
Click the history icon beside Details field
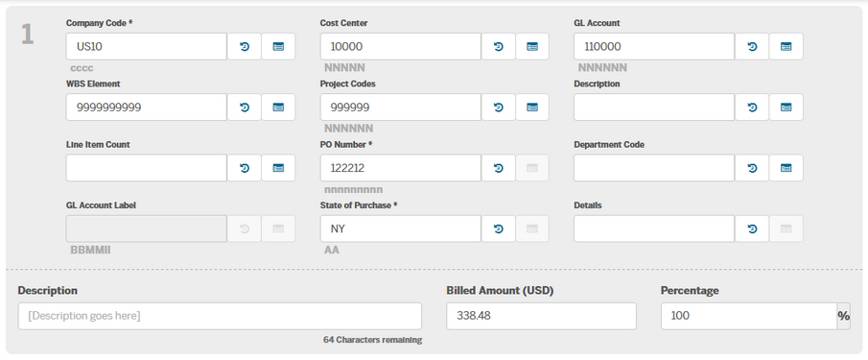752,228
